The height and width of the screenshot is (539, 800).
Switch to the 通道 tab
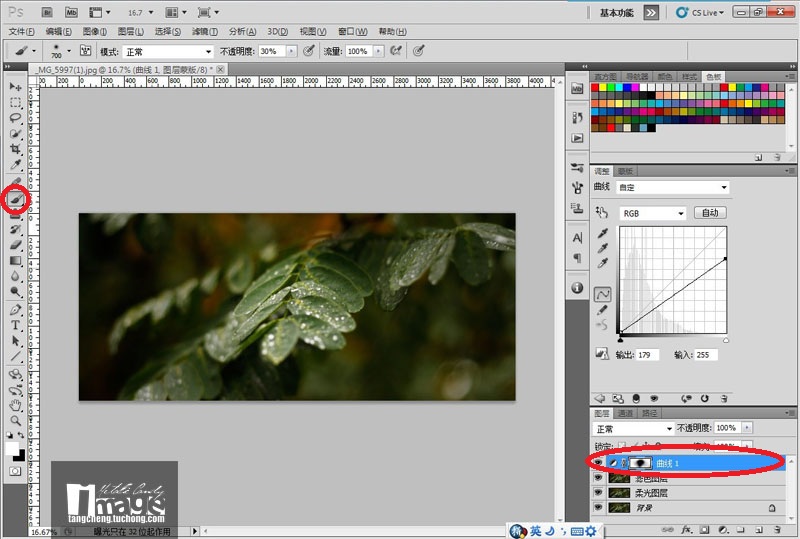625,412
